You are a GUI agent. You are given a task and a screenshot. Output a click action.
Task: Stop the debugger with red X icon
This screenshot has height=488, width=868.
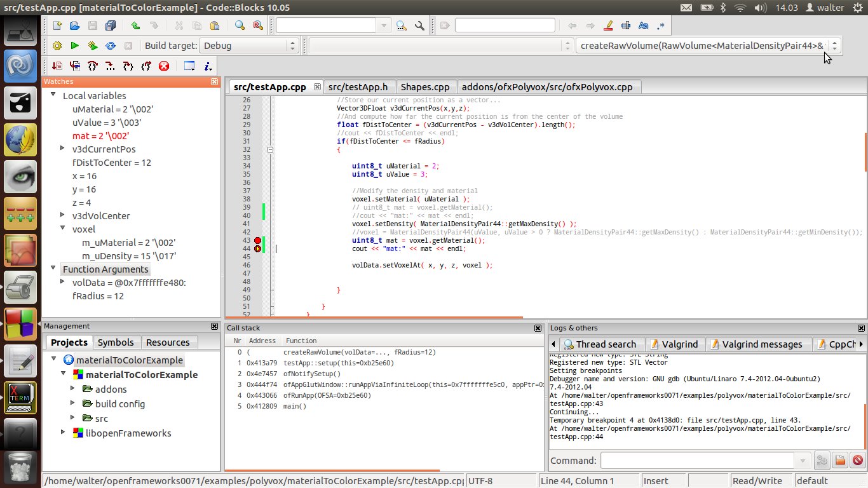click(x=164, y=66)
